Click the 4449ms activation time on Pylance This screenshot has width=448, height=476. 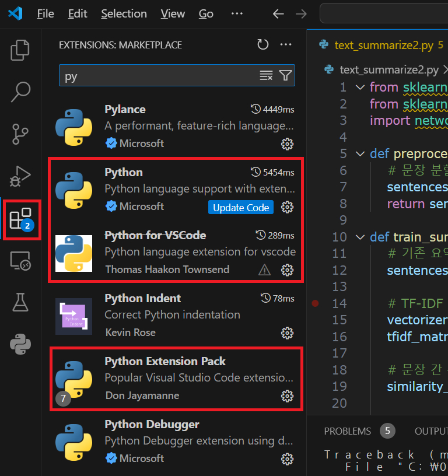(x=272, y=109)
